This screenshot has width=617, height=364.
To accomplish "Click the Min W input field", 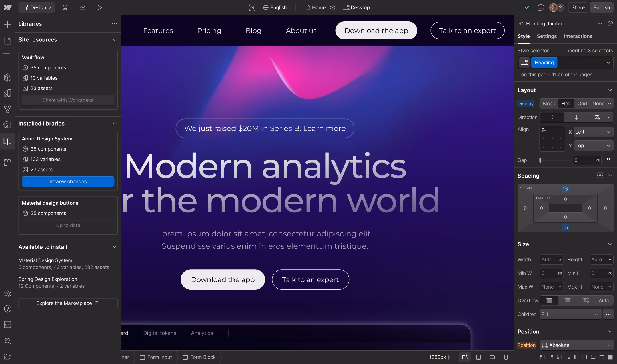I will 548,273.
